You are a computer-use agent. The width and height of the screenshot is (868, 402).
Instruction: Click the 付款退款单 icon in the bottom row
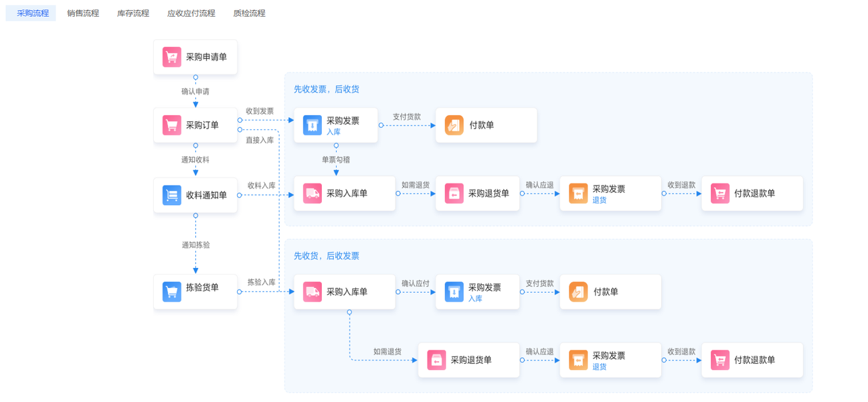[720, 360]
